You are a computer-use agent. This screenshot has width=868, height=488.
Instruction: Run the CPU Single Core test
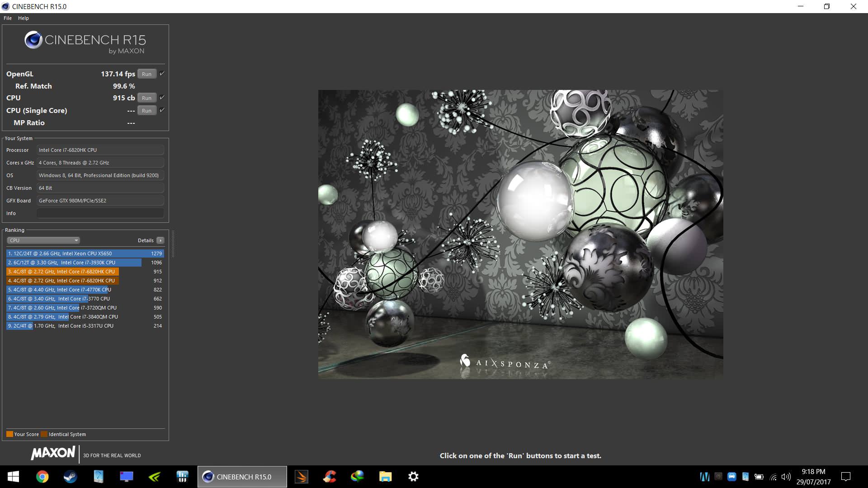146,111
